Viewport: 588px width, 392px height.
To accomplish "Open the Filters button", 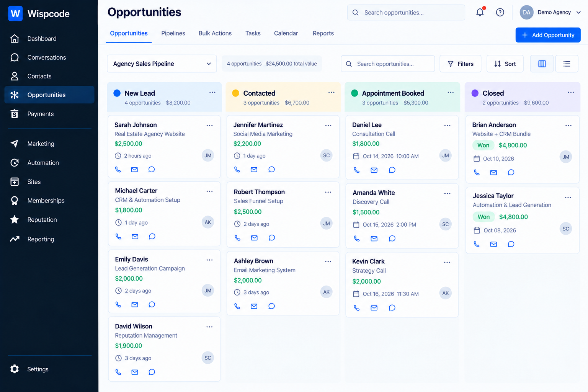I will point(461,64).
